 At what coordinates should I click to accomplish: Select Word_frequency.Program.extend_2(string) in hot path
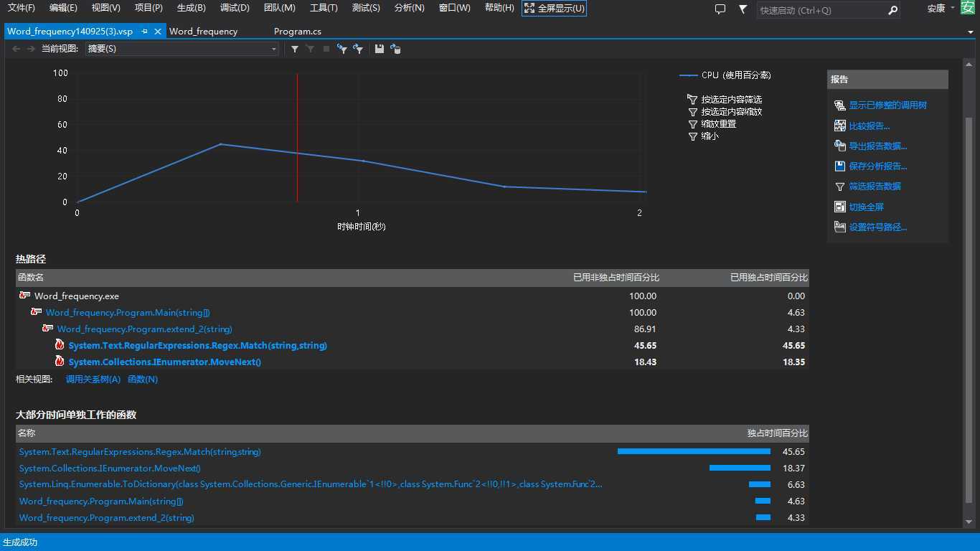[144, 329]
